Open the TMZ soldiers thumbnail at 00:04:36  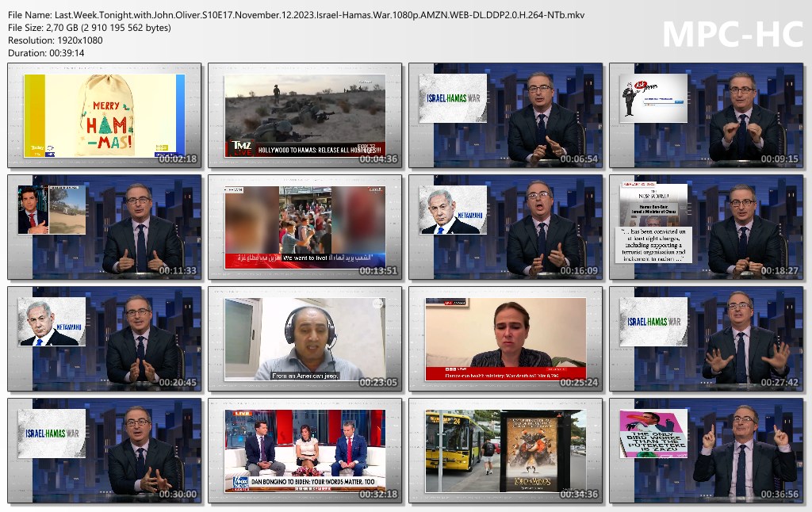(304, 116)
